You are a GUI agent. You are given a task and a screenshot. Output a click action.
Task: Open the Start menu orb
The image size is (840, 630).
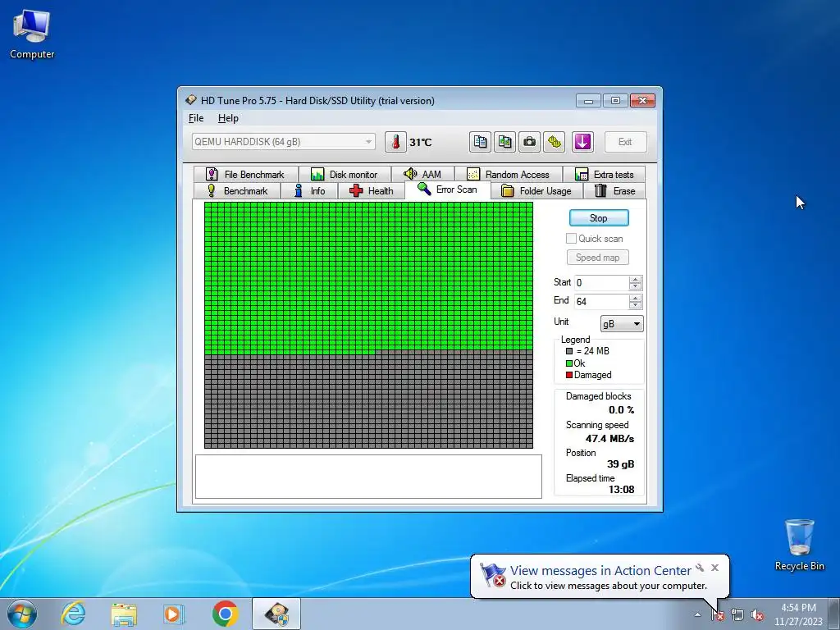pos(22,614)
